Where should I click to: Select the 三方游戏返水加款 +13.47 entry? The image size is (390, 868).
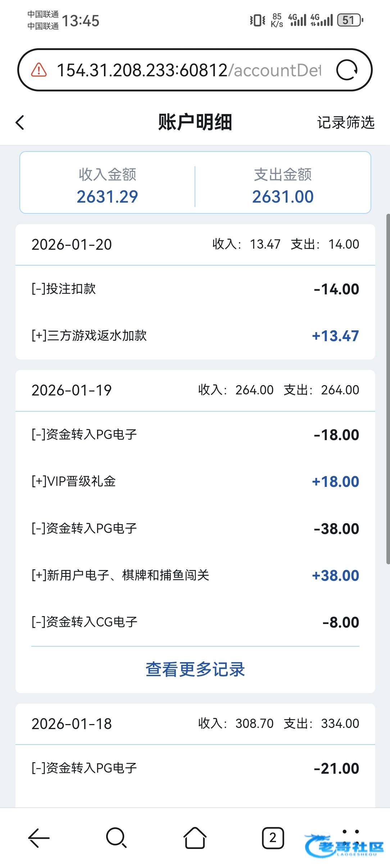click(x=195, y=336)
